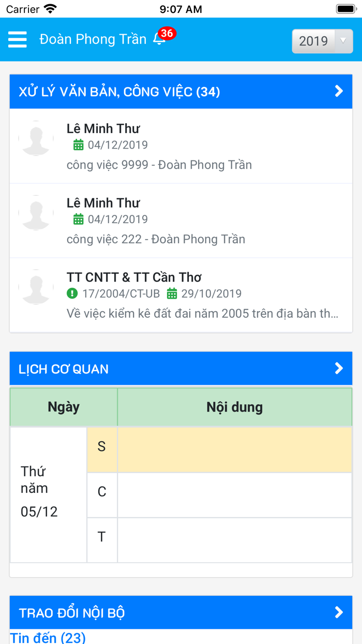
Task: Click the calendar icon beside 04/12/2019
Action: click(x=79, y=145)
